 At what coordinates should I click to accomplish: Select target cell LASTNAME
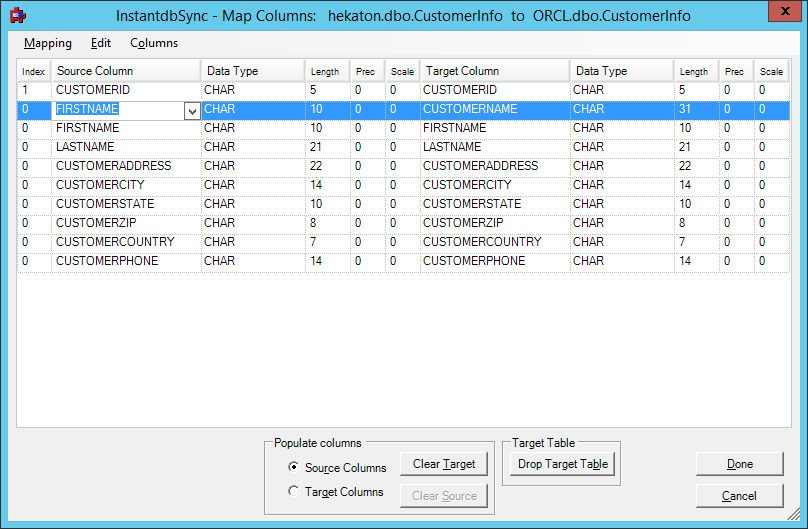[x=495, y=147]
